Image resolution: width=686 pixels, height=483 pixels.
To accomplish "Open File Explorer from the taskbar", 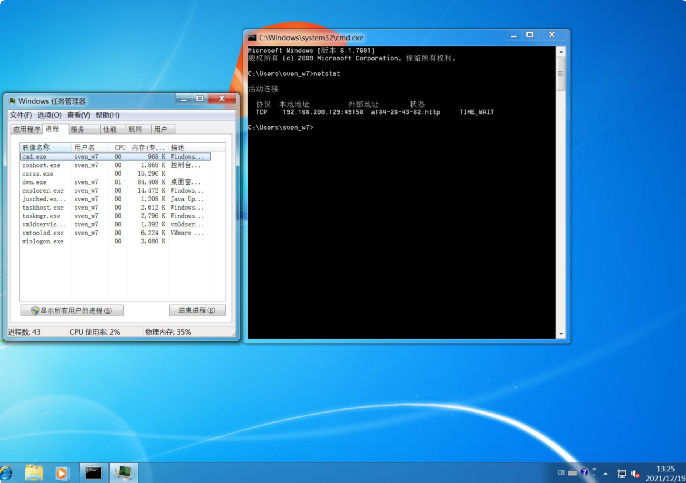I will point(34,472).
